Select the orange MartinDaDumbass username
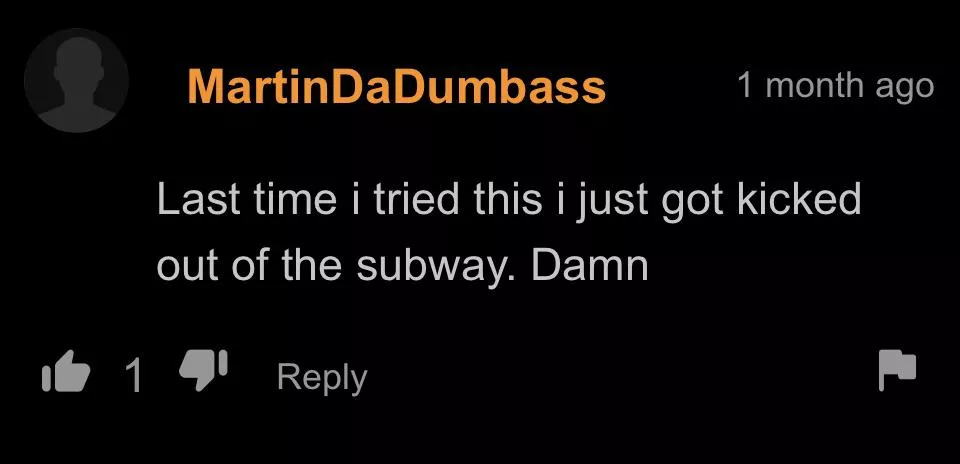The image size is (960, 464). pos(397,86)
